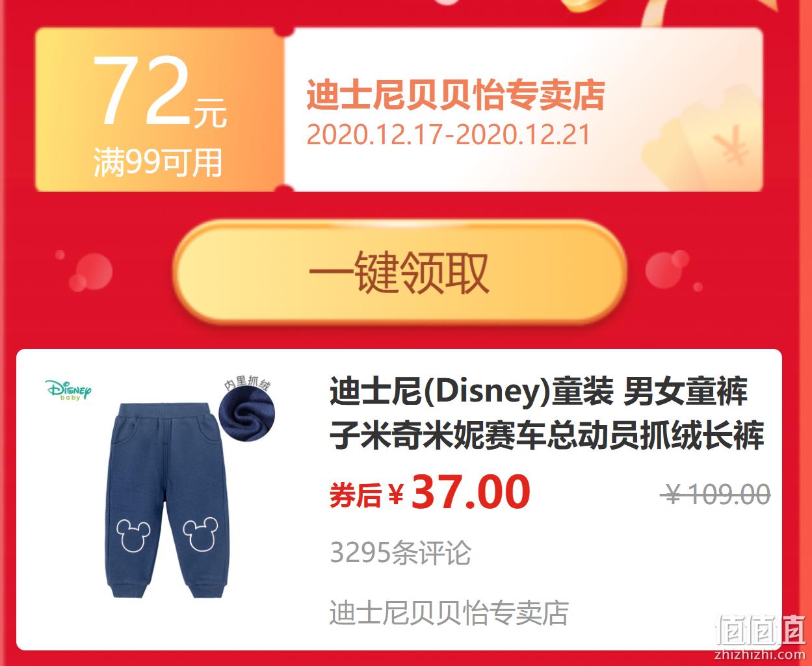Tap the 满99可用 coupon condition text
Image resolution: width=812 pixels, height=666 pixels.
point(158,162)
